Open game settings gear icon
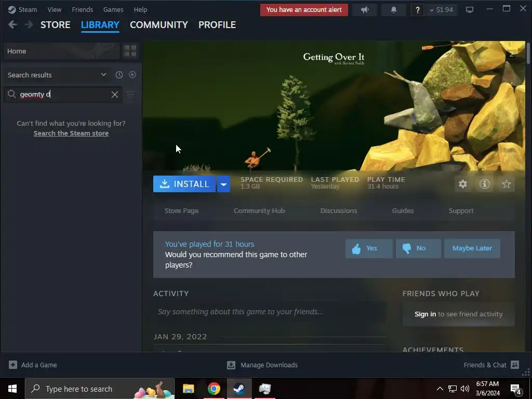The width and height of the screenshot is (532, 399). pos(463,184)
